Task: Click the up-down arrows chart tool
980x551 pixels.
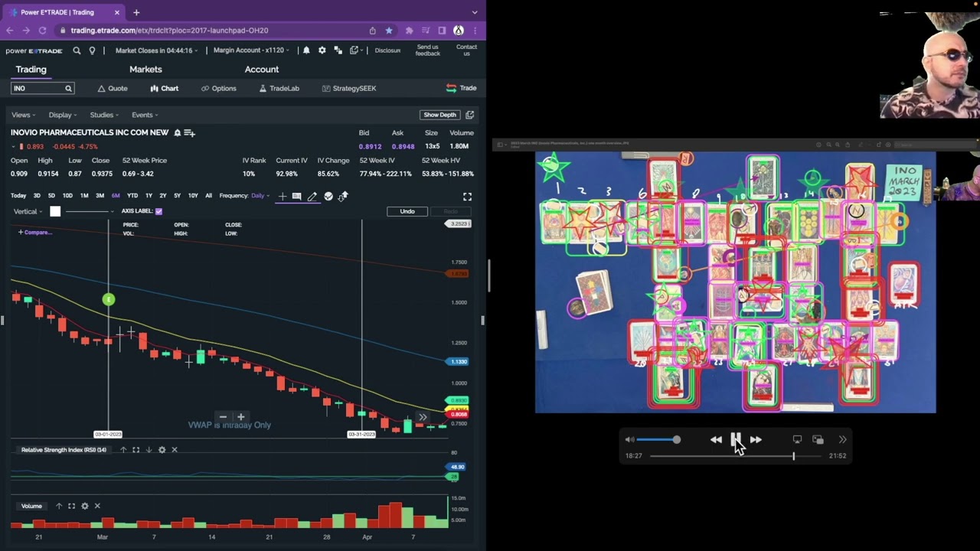Action: (343, 196)
